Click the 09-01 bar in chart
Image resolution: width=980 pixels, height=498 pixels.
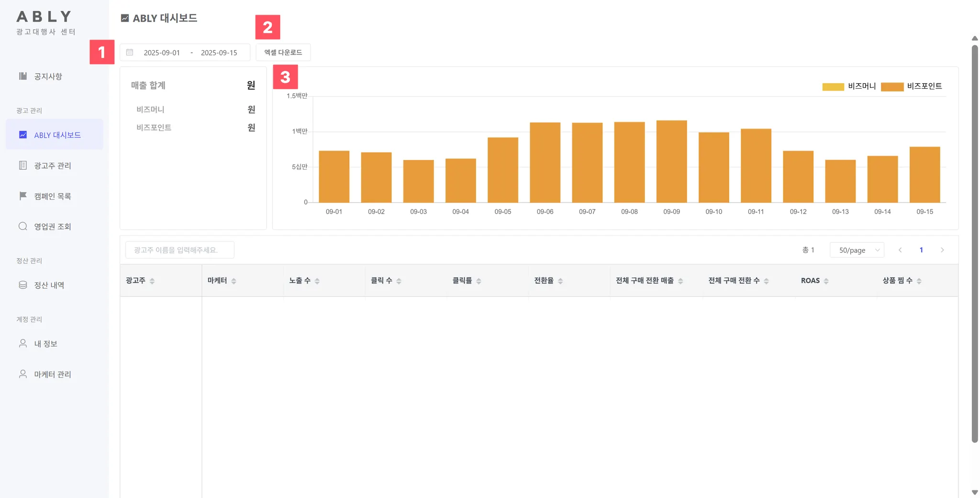coord(334,177)
